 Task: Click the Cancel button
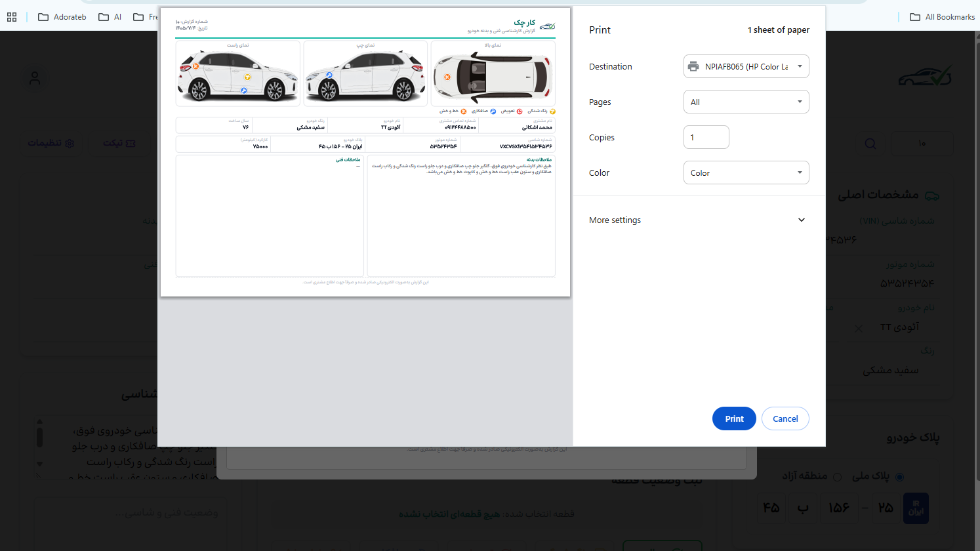(785, 418)
